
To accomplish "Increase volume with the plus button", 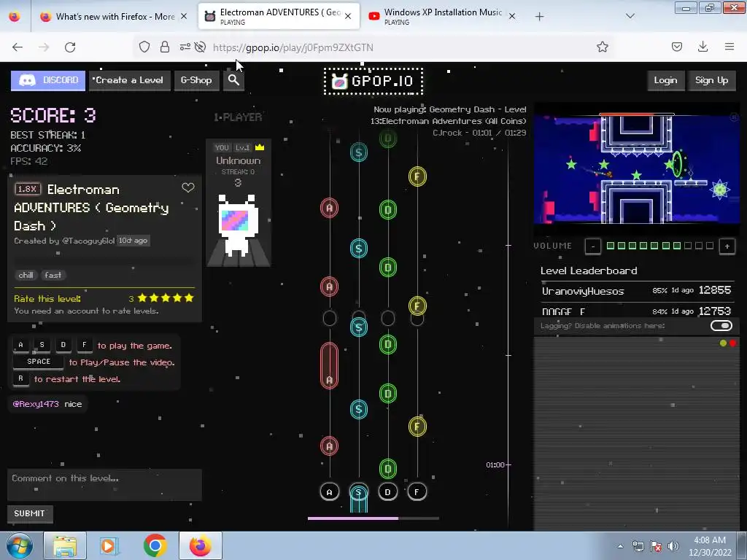I will 727,246.
